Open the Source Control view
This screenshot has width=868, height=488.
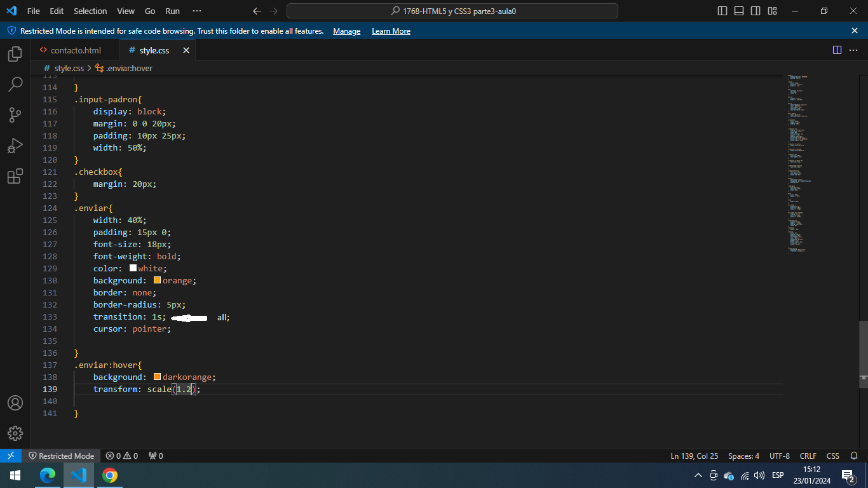(15, 114)
